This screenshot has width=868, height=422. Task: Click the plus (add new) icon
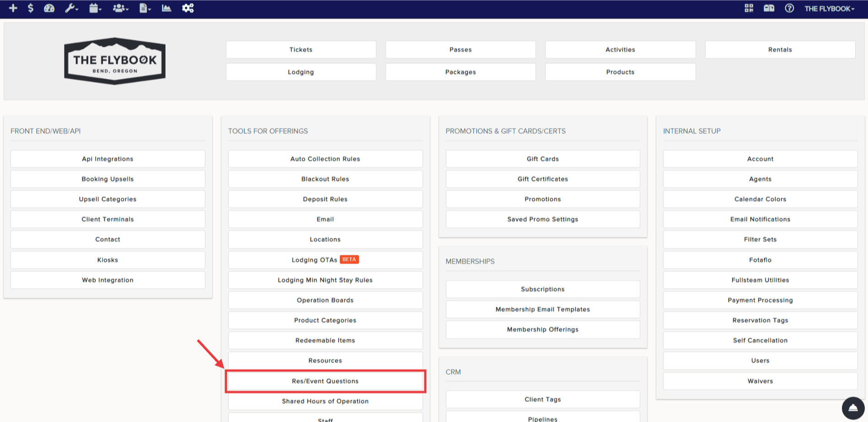click(13, 8)
